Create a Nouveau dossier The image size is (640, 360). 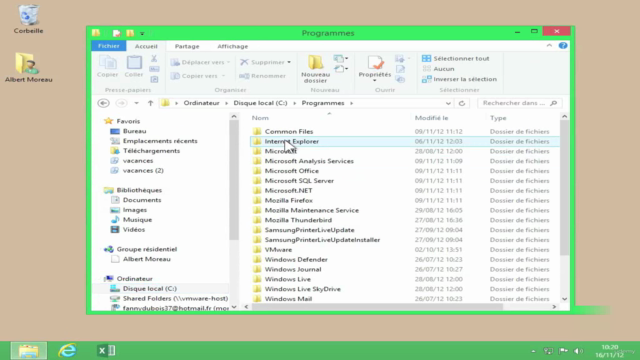point(315,69)
